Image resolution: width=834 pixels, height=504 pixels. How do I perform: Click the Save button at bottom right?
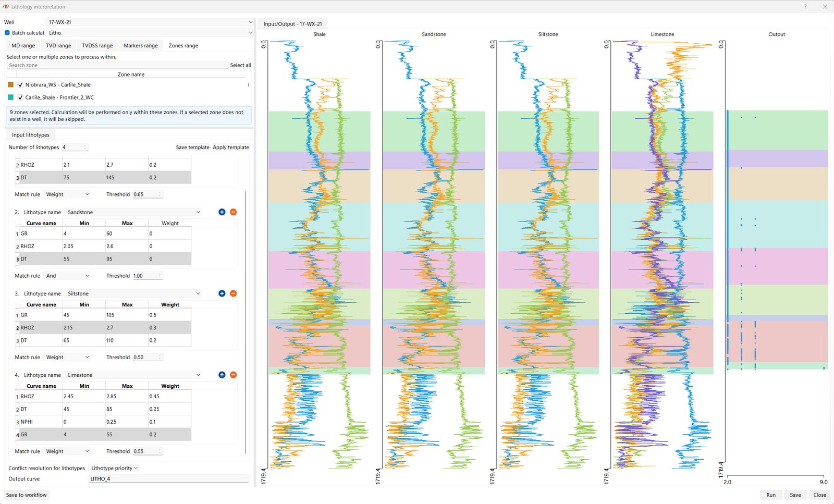point(795,495)
